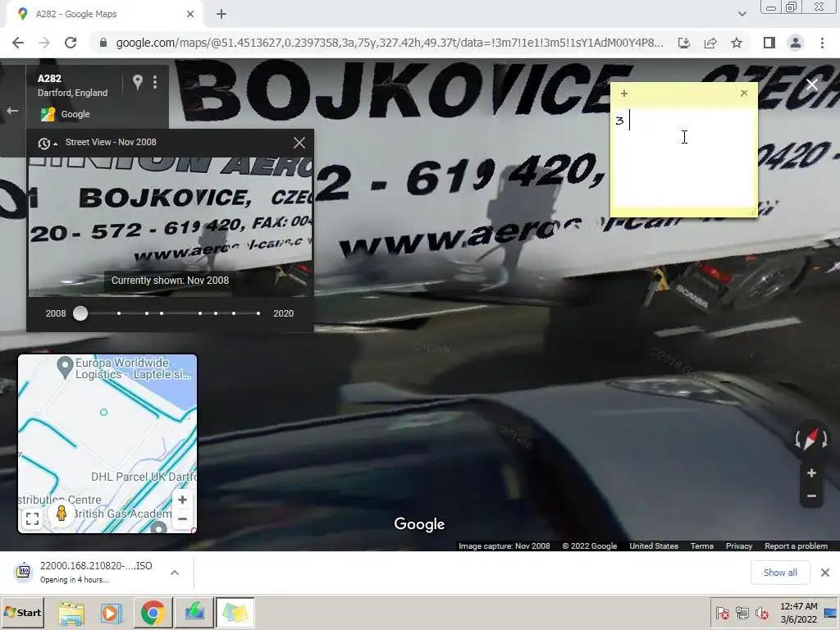
Task: Close the A282 - Google Maps tab
Action: [190, 14]
